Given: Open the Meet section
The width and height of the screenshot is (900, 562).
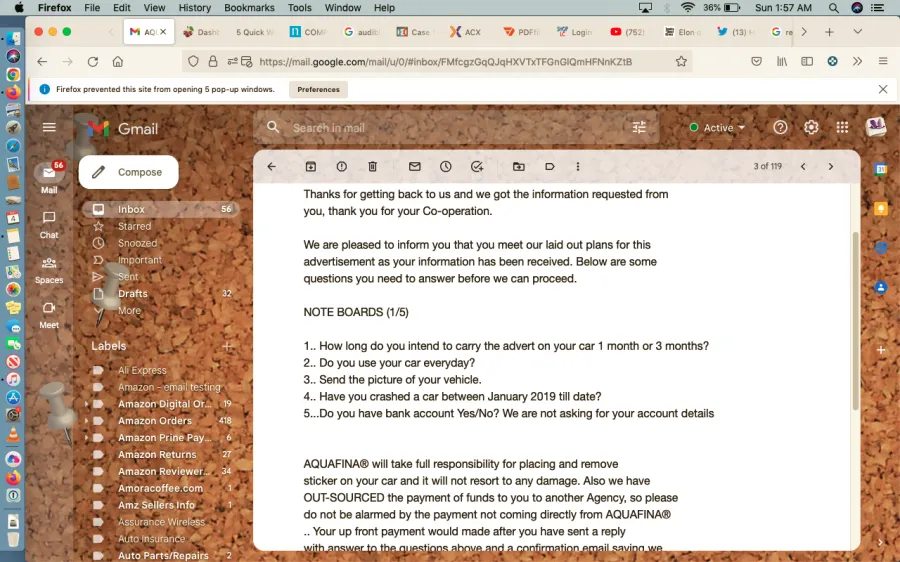Looking at the screenshot, I should coord(49,315).
